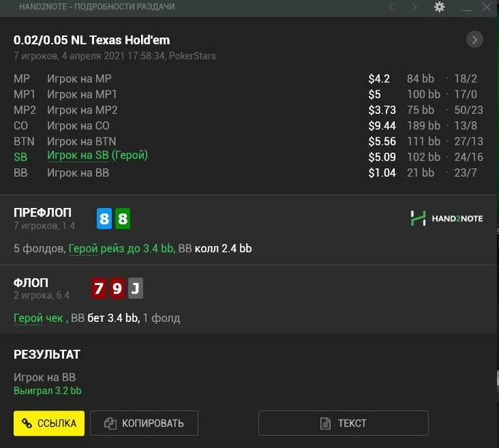Click the green 8 hole card

tap(123, 219)
